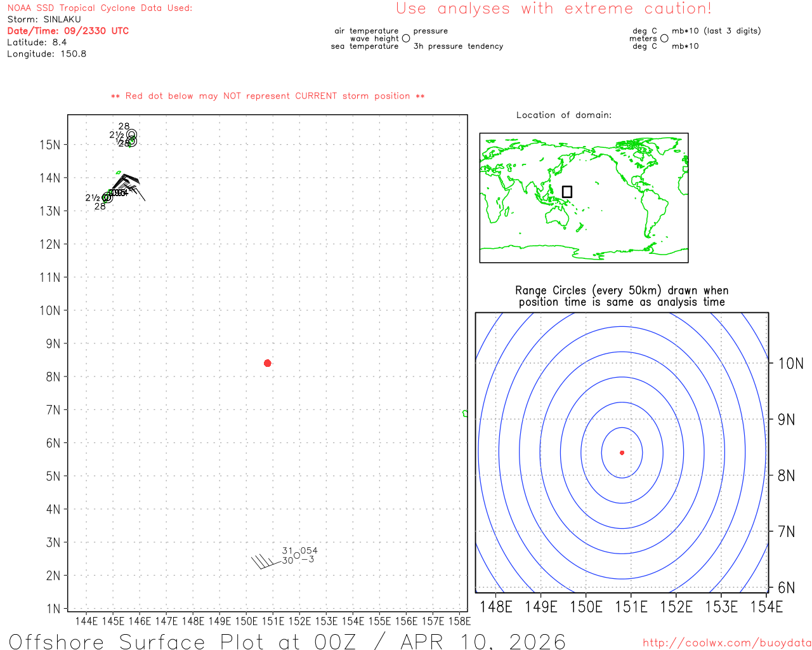Viewport: 812px width, 650px height.
Task: Click the '158E' label on main map axis
Action: [x=460, y=621]
